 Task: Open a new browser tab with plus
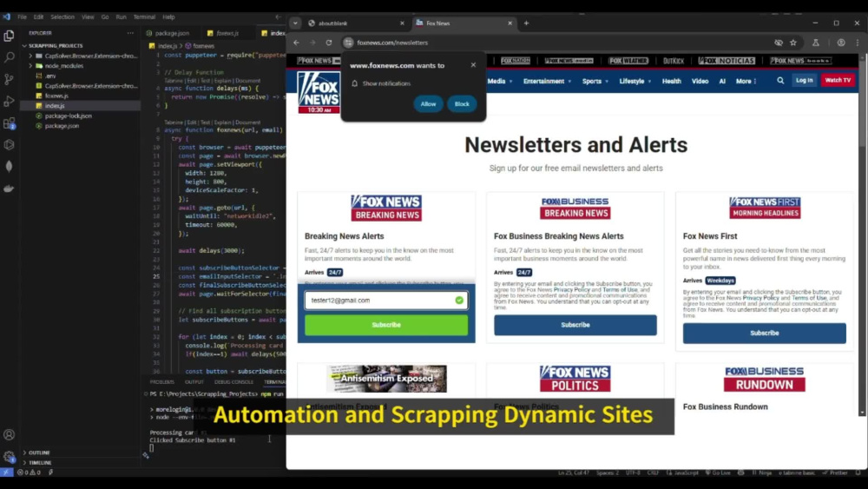pos(527,23)
